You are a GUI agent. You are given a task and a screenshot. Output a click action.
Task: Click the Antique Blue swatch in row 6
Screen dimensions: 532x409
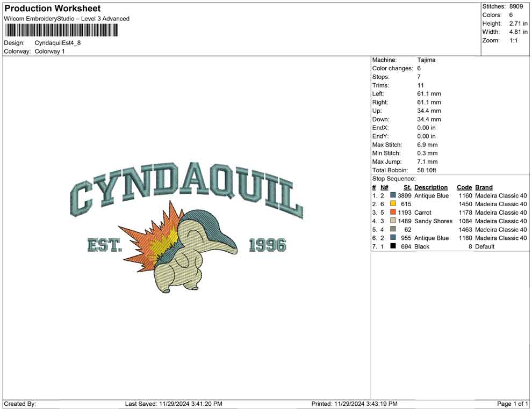(393, 238)
